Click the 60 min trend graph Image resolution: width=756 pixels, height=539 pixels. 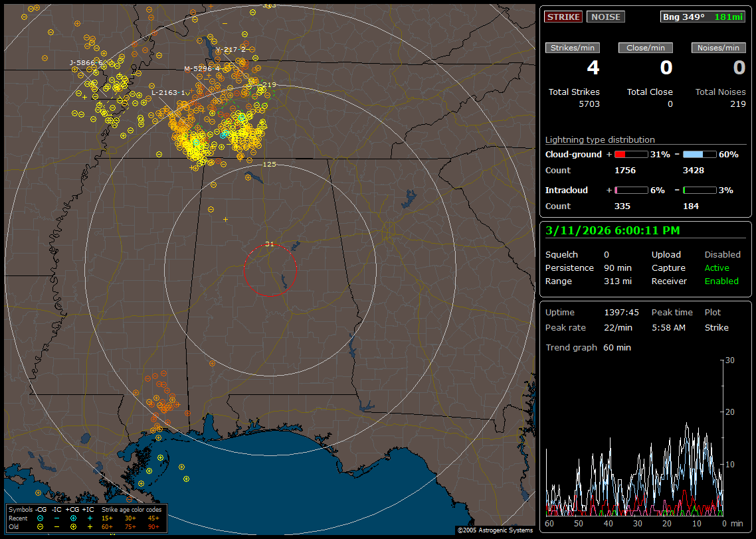coord(634,438)
